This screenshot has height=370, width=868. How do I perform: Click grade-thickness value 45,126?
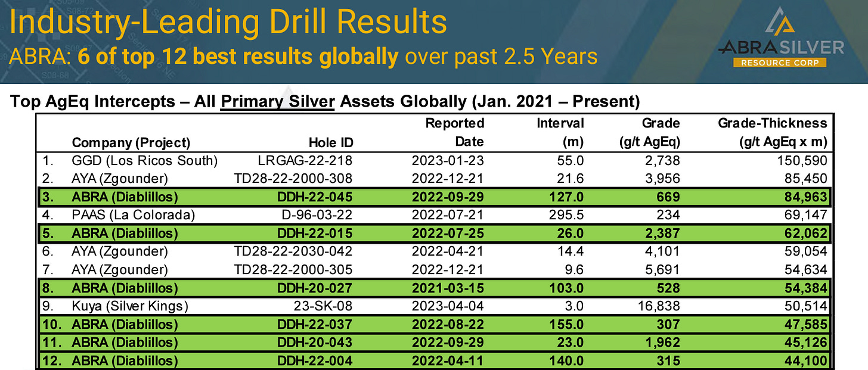(805, 343)
